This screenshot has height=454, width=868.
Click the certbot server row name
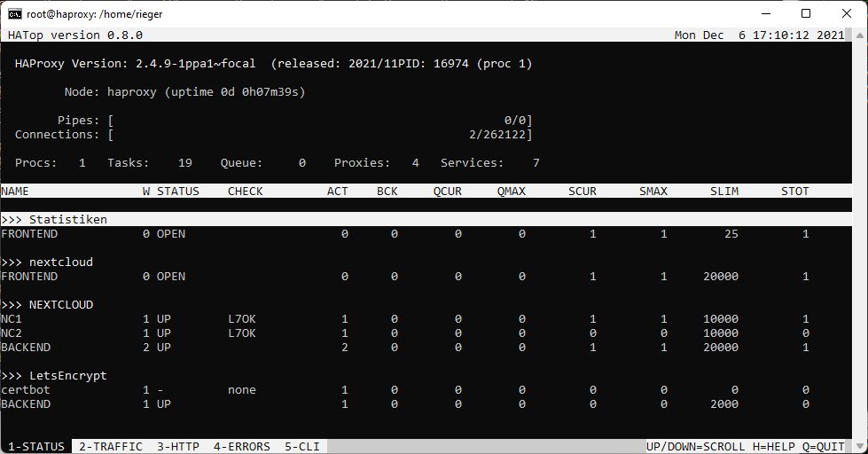26,390
